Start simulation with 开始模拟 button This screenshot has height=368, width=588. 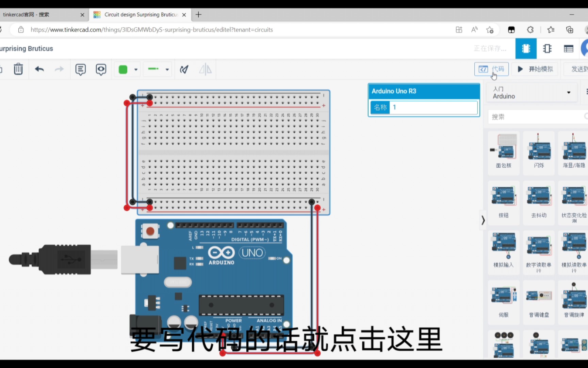tap(535, 69)
